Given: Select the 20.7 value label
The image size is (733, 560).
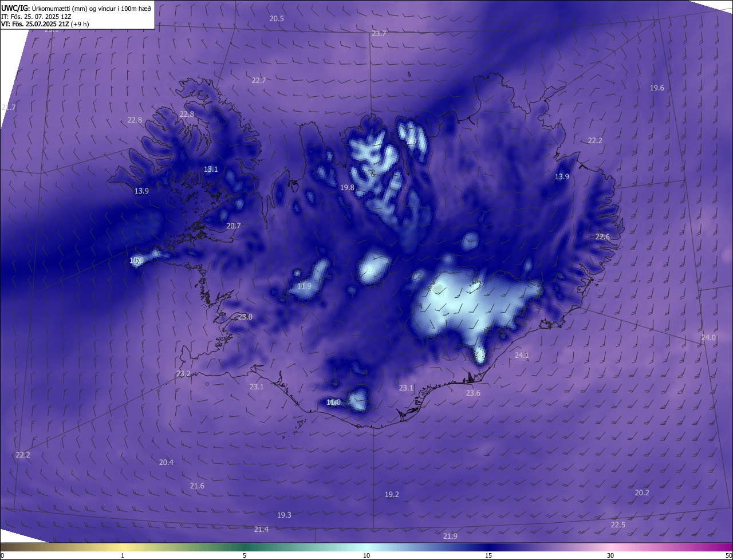Looking at the screenshot, I should coord(233,226).
